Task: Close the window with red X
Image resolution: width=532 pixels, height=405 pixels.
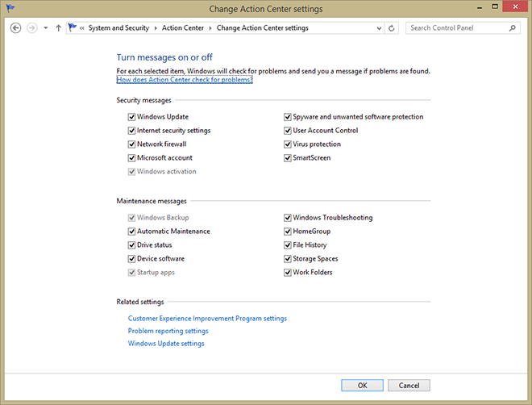Action: click(515, 6)
